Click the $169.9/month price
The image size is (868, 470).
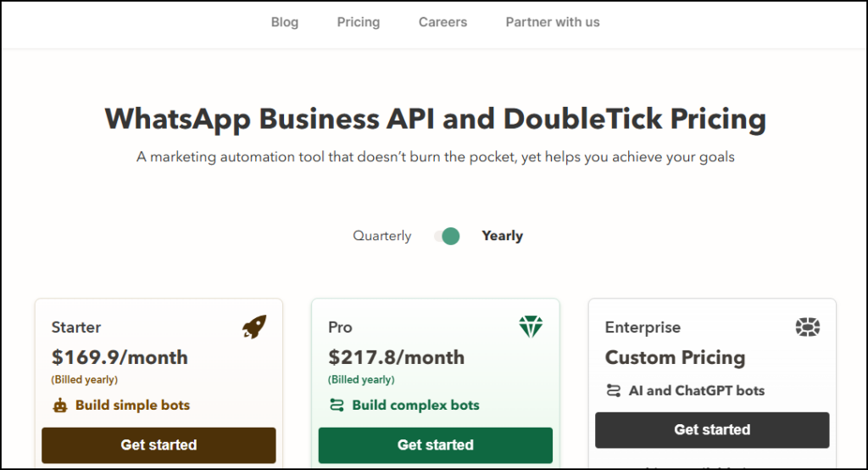120,357
